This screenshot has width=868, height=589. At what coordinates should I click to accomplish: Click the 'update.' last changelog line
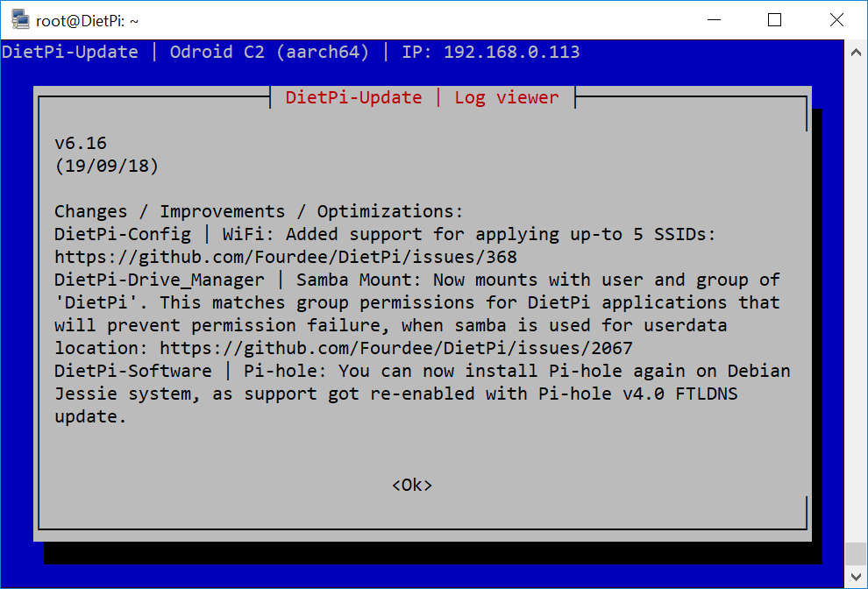point(90,416)
